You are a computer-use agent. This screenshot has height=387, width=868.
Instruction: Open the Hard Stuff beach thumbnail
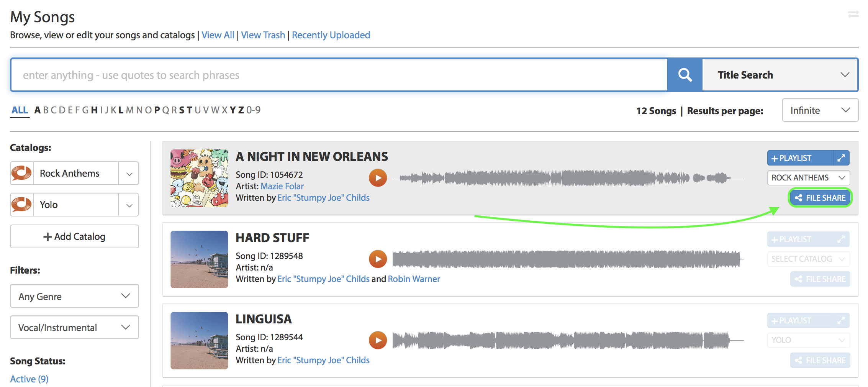(x=199, y=259)
